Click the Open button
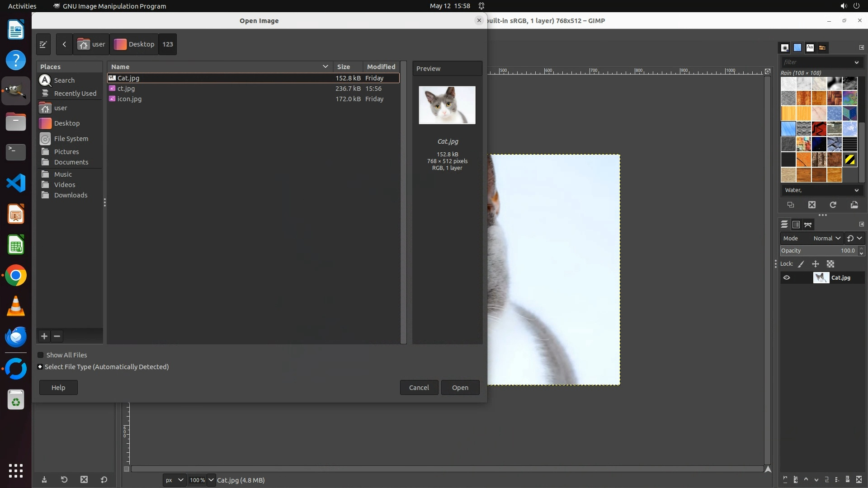 coord(460,387)
